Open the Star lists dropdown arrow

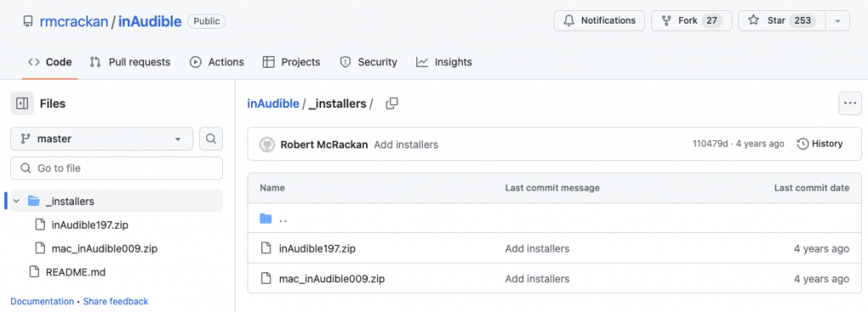837,21
